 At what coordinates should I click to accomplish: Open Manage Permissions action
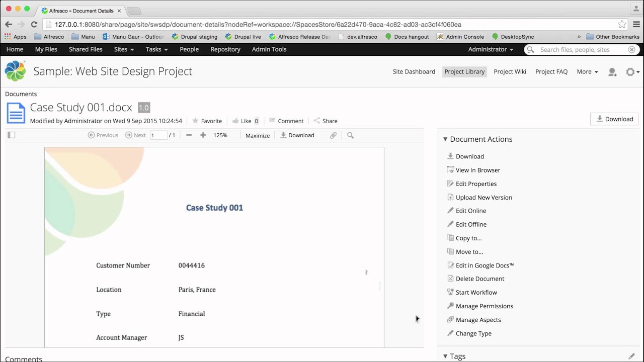(x=480, y=306)
